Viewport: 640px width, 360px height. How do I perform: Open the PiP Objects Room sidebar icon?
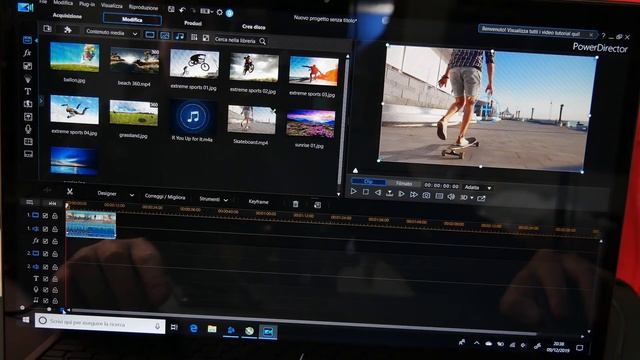(x=27, y=66)
